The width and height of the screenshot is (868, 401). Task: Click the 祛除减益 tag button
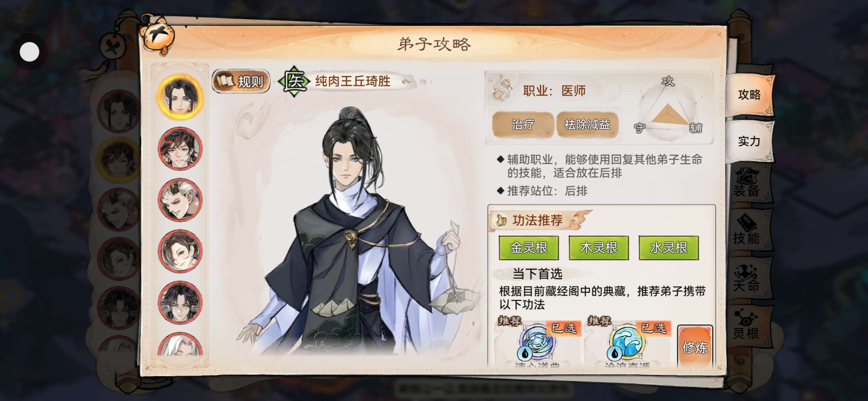click(x=587, y=124)
